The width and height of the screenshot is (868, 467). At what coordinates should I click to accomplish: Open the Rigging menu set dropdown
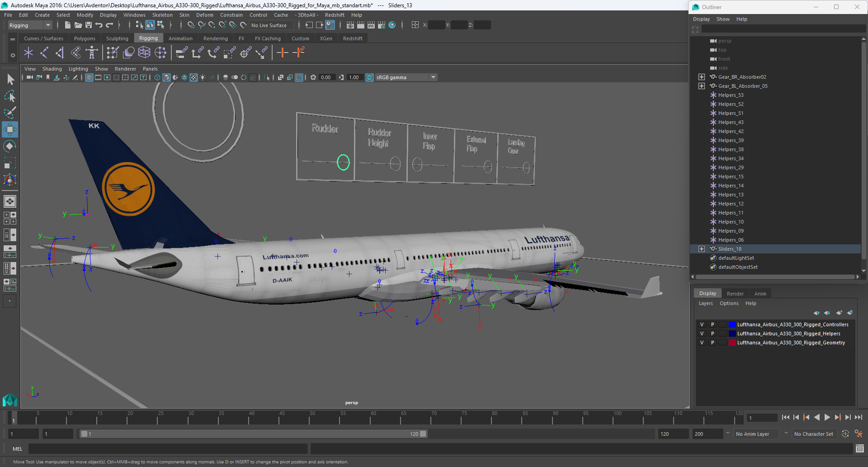30,25
